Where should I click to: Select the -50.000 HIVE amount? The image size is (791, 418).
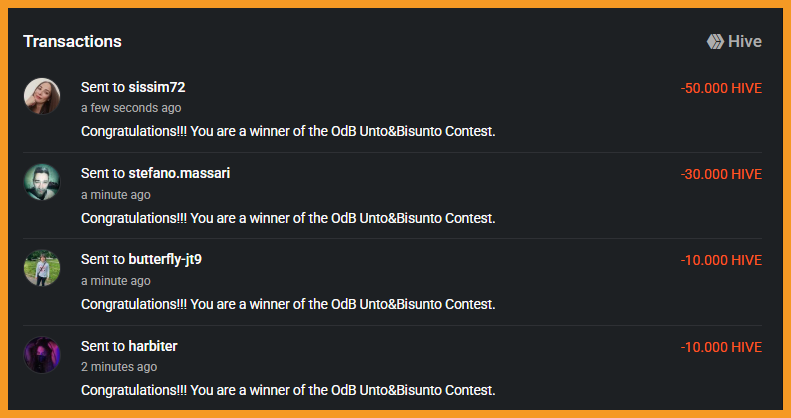(x=721, y=89)
